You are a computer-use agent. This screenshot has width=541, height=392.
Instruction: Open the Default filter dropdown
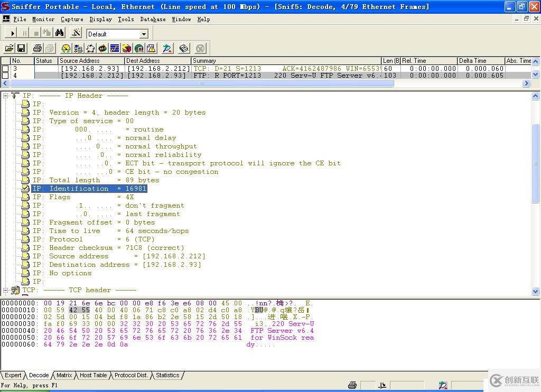click(x=144, y=34)
